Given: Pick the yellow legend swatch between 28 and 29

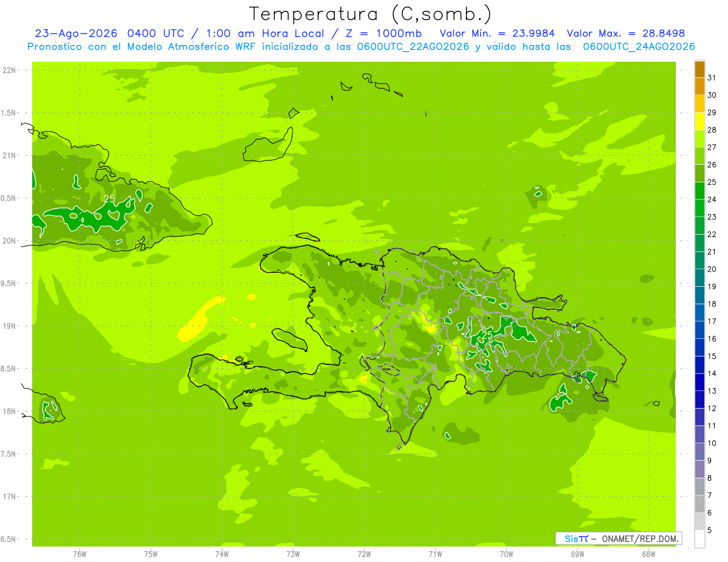Looking at the screenshot, I should pos(699,122).
